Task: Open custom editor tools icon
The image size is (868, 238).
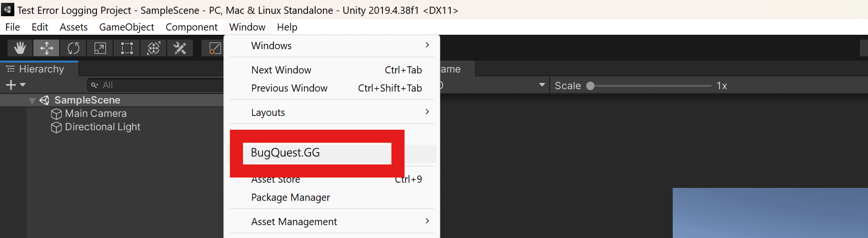Action: pos(180,48)
